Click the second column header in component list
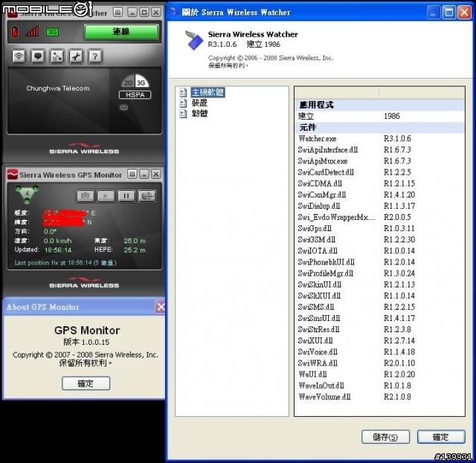 [422, 93]
